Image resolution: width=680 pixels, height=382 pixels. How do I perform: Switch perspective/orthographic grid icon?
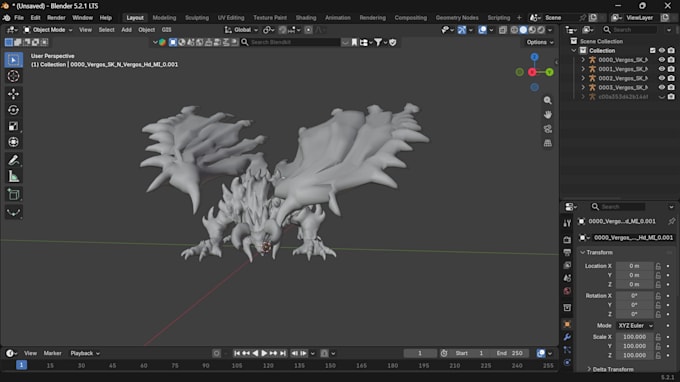pos(547,143)
